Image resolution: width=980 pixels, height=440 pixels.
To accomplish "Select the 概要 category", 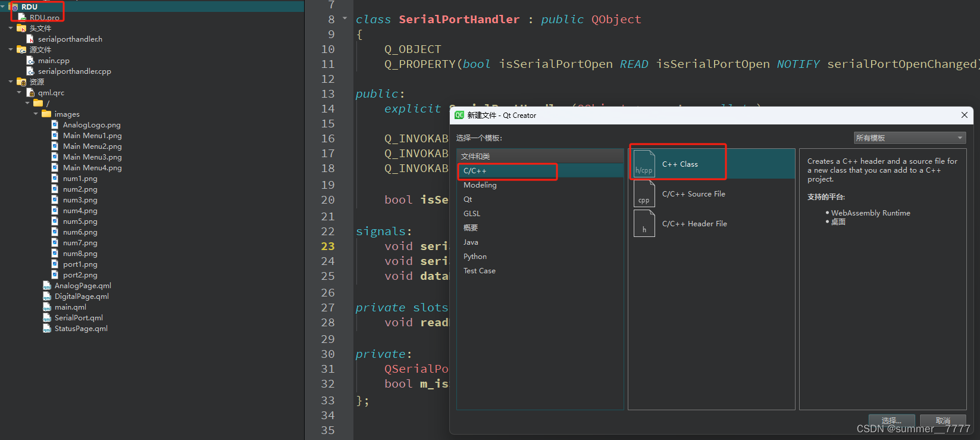I will point(540,228).
